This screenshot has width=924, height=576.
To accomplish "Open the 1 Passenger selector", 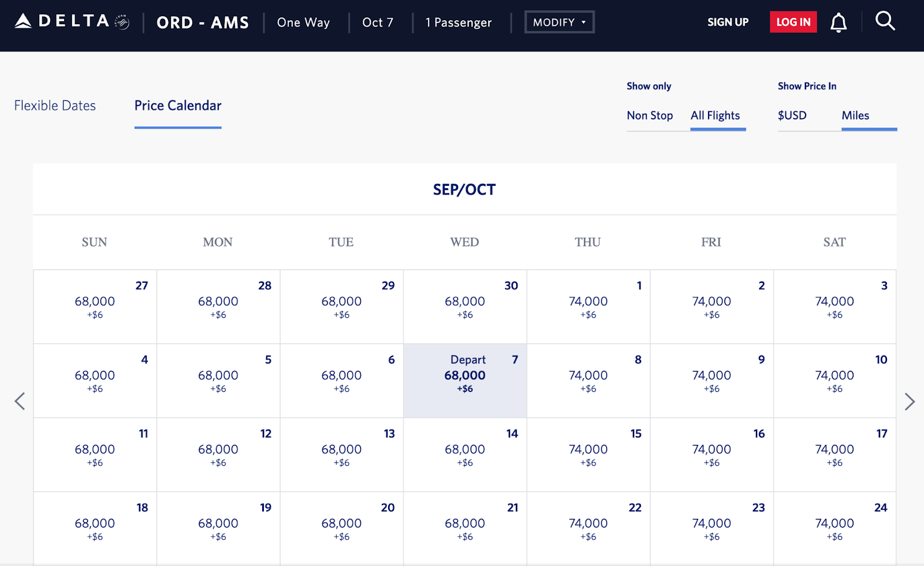I will point(459,22).
